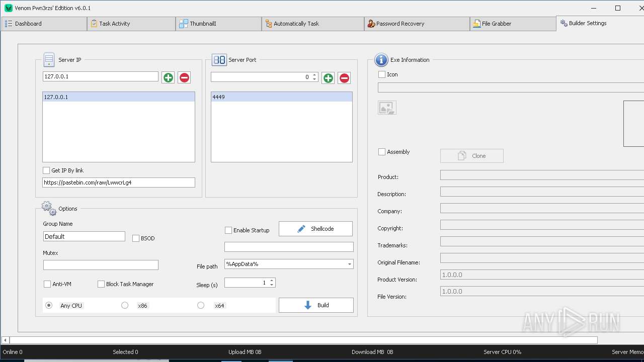Select 127.0.0.1 in the IP list
644x362 pixels.
pyautogui.click(x=119, y=97)
